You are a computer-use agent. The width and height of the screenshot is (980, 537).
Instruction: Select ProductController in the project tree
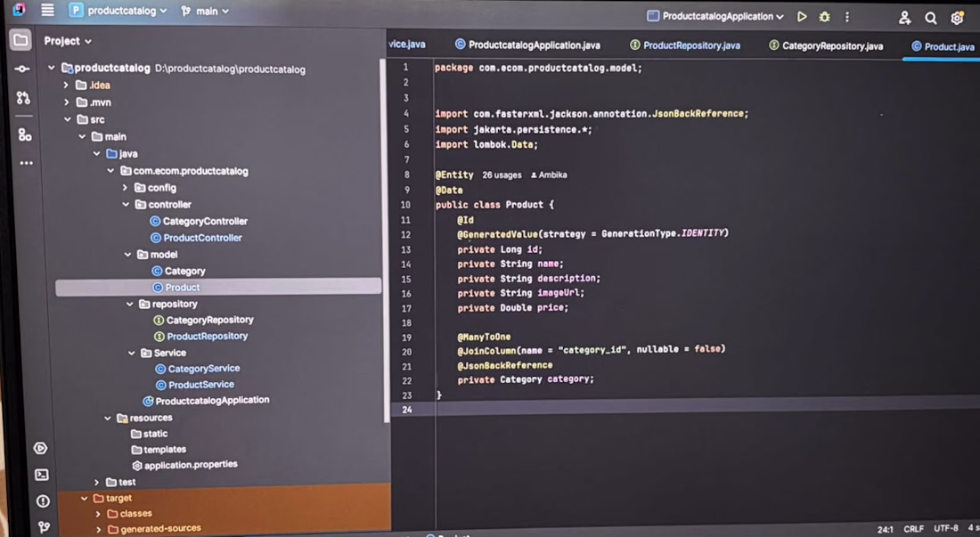(196, 238)
